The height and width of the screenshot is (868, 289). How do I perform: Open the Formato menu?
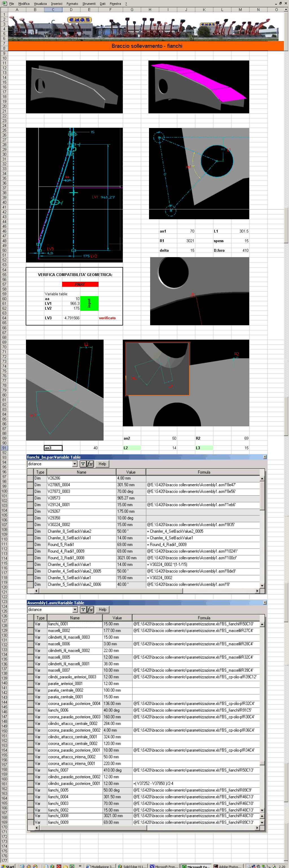(72, 4)
